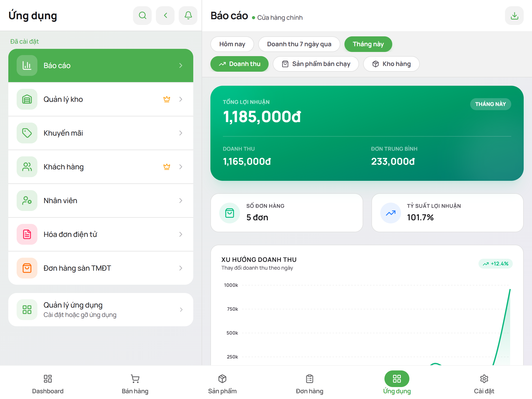Click the Đơn trung bình 233,000đ value
532x399 pixels.
pos(393,162)
